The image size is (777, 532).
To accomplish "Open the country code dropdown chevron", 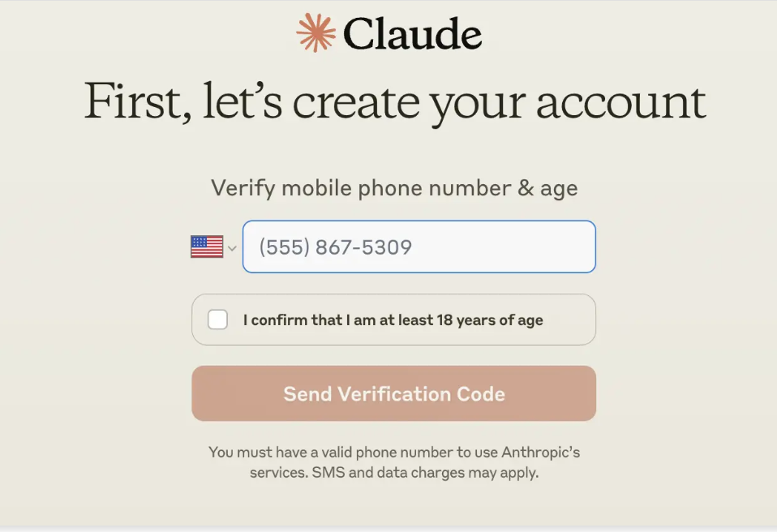I will pyautogui.click(x=232, y=248).
